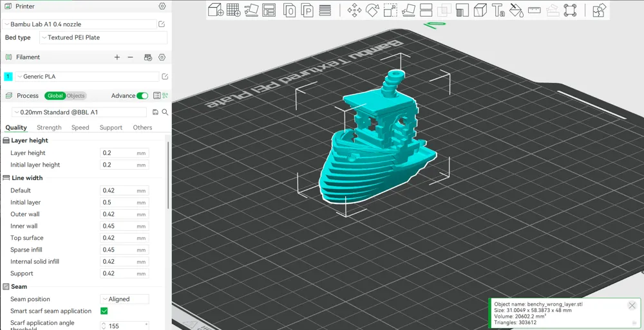This screenshot has width=644, height=330.
Task: Switch Process scope to Objects
Action: tap(76, 96)
